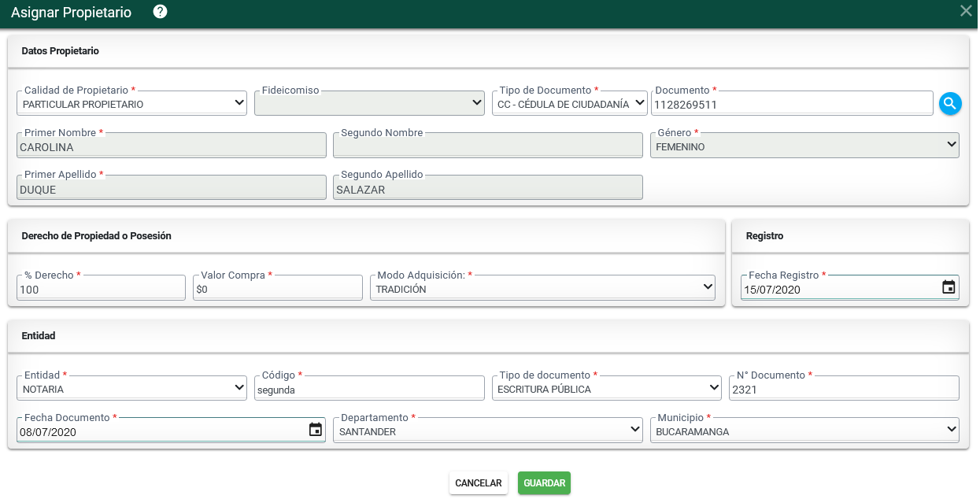
Task: Select the Datos Propietario section header
Action: [61, 51]
